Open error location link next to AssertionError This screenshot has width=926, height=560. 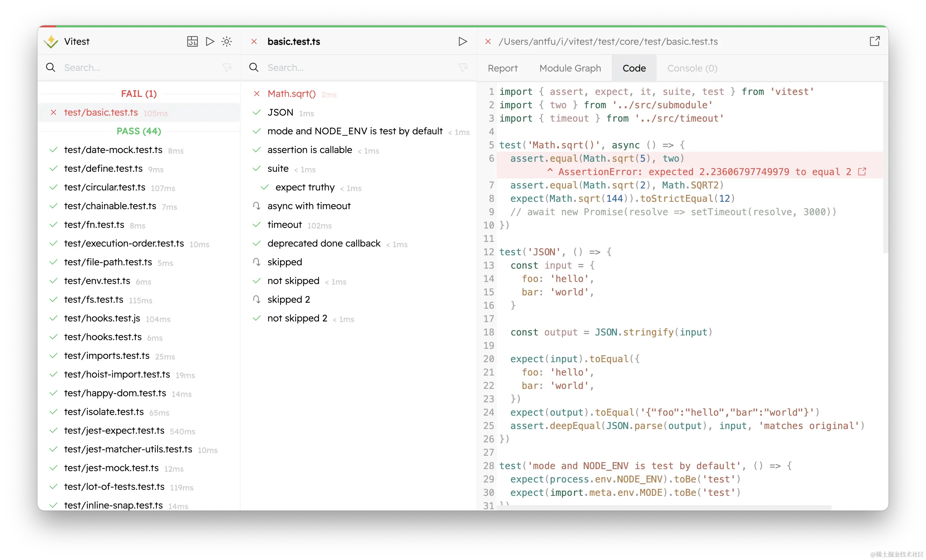click(x=862, y=172)
